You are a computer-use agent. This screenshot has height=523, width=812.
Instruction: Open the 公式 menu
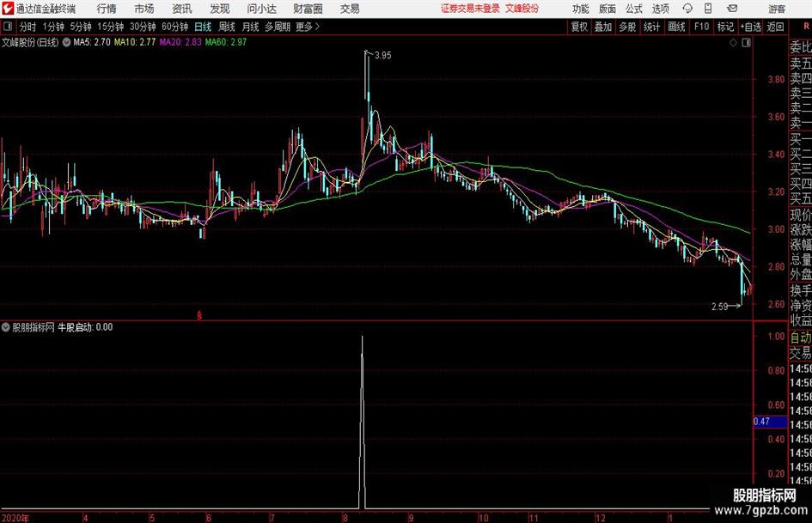[x=634, y=9]
